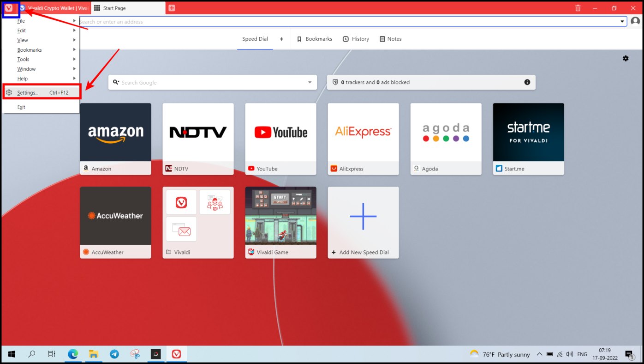644x364 pixels.
Task: Open the volume tray icon
Action: tap(570, 354)
